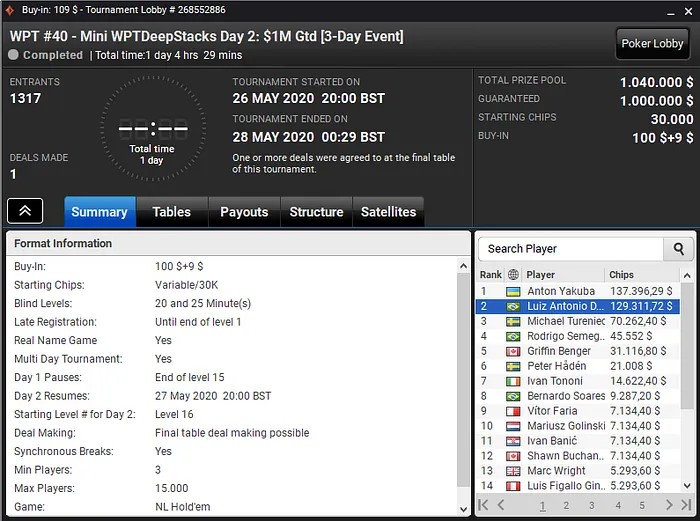The height and width of the screenshot is (521, 700).
Task: Open the Payouts tab
Action: 244,212
